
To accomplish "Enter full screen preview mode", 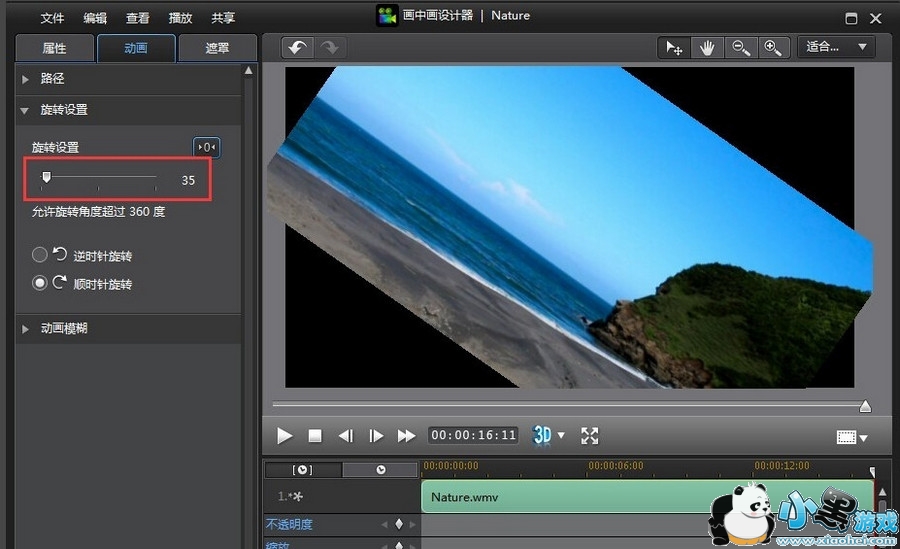I will [x=590, y=435].
